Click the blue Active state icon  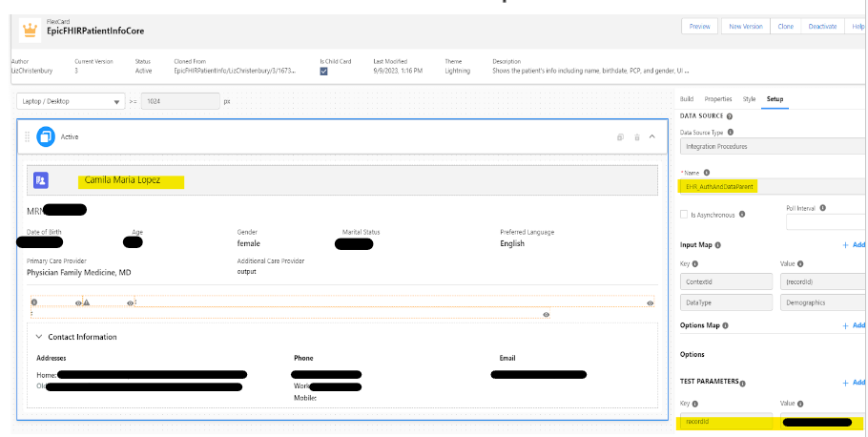tap(46, 136)
